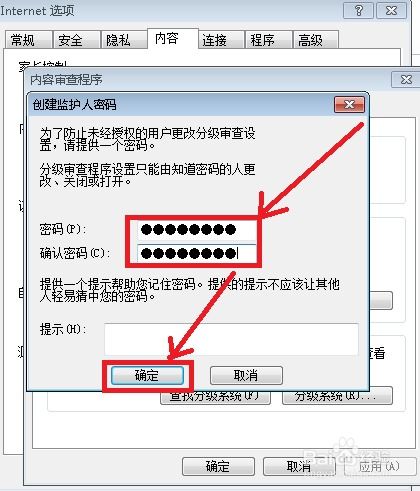Viewport: 420px width, 491px height.
Task: Click the 应用(A) button
Action: point(378,466)
